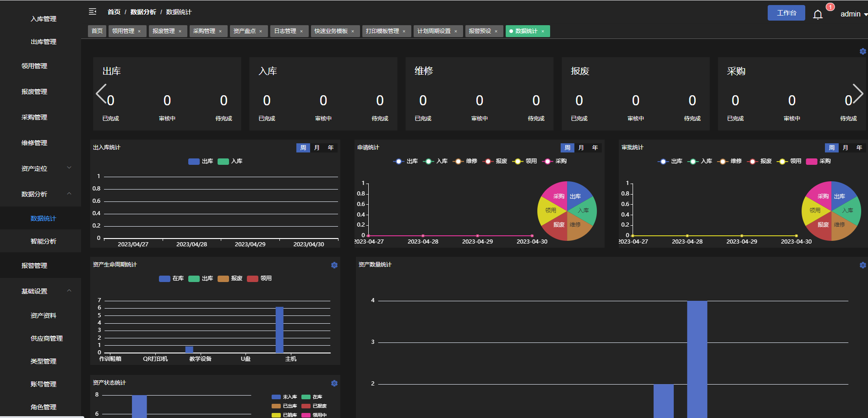
Task: Select 年 range in 申请统计
Action: point(595,148)
